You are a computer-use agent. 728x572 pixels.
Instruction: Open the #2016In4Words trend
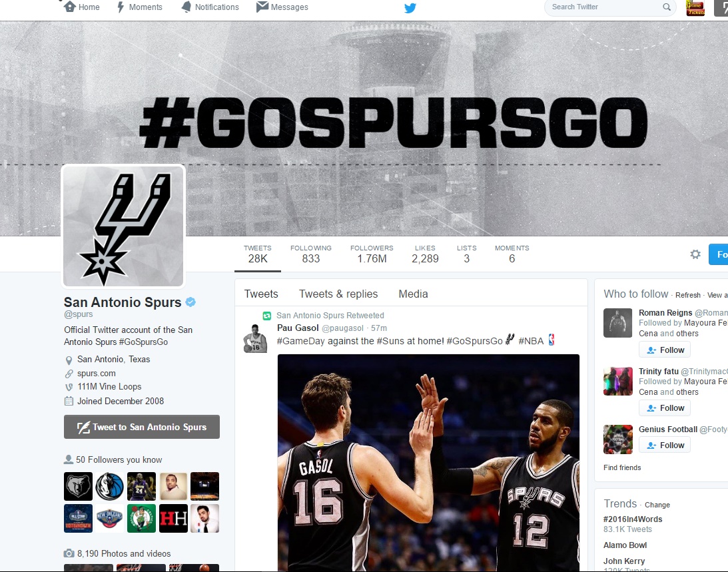tap(632, 519)
